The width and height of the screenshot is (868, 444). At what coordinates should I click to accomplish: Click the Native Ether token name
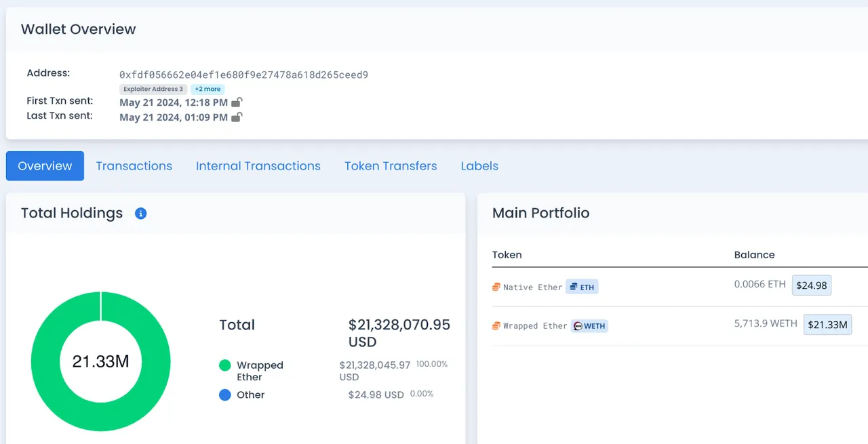533,287
